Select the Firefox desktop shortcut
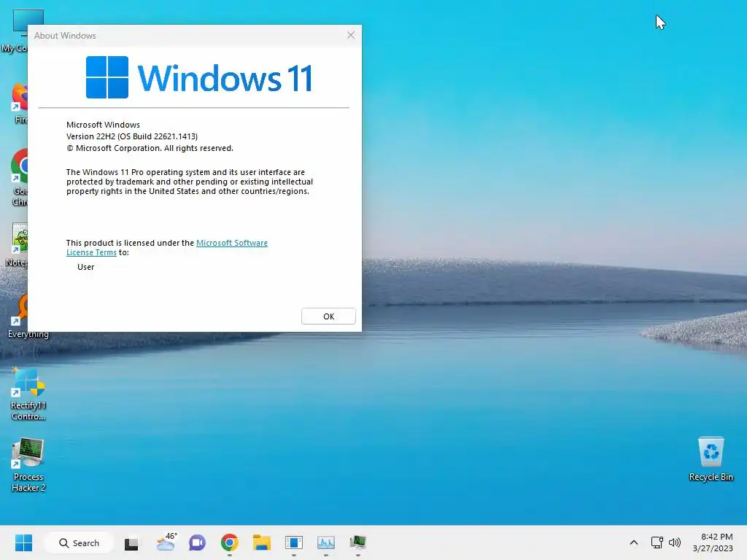The height and width of the screenshot is (560, 747). click(20, 103)
